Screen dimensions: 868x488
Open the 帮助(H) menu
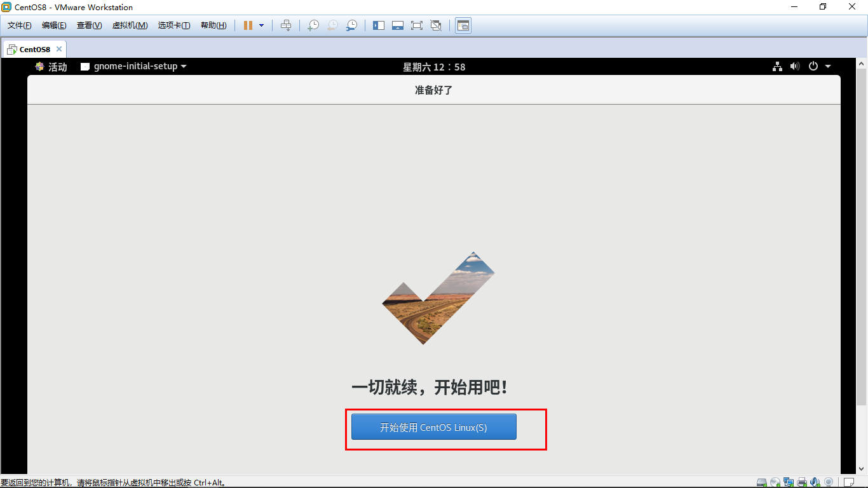point(214,25)
